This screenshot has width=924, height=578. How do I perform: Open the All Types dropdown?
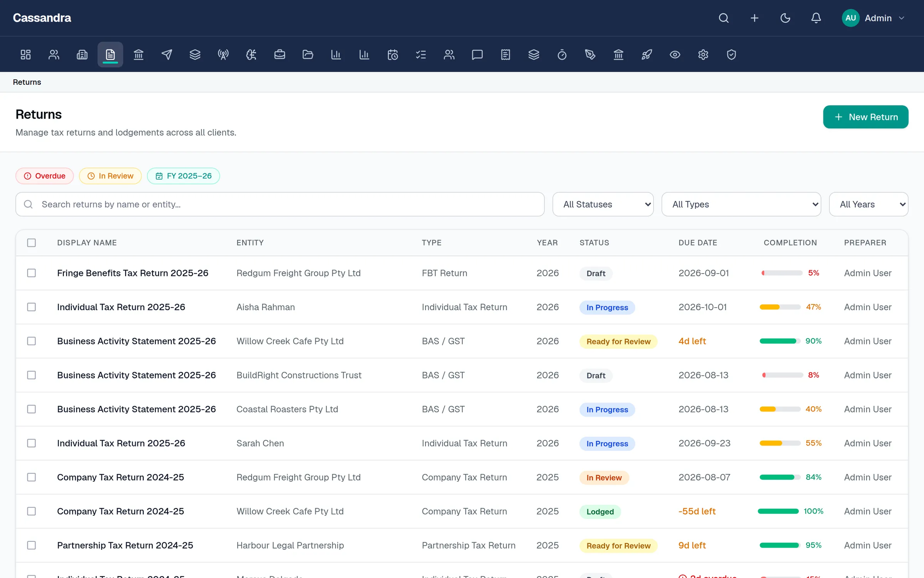click(x=741, y=204)
